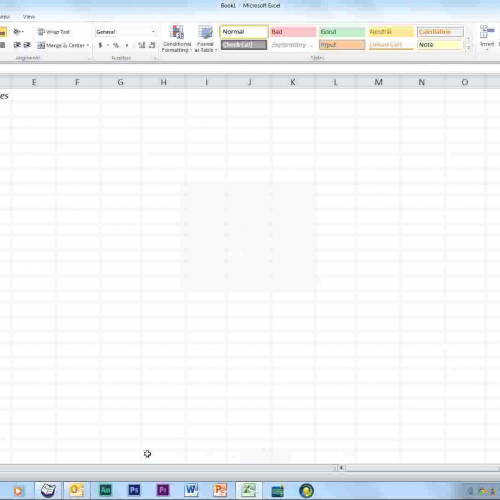
Task: Select column L header
Action: coord(335,82)
